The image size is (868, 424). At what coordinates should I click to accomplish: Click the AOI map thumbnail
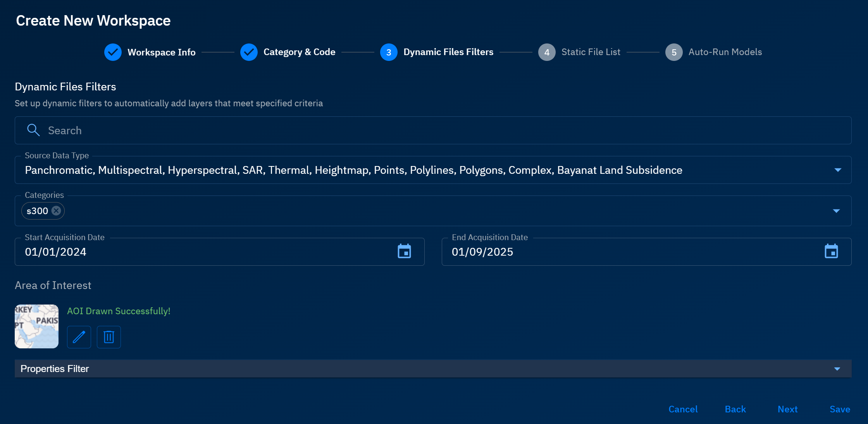coord(36,326)
